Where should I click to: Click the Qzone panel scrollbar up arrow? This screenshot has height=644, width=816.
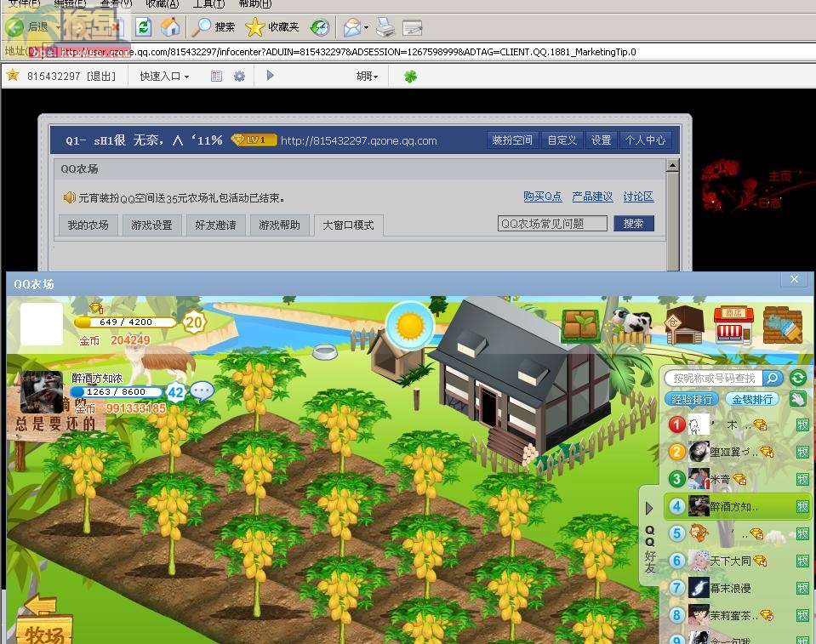click(672, 166)
